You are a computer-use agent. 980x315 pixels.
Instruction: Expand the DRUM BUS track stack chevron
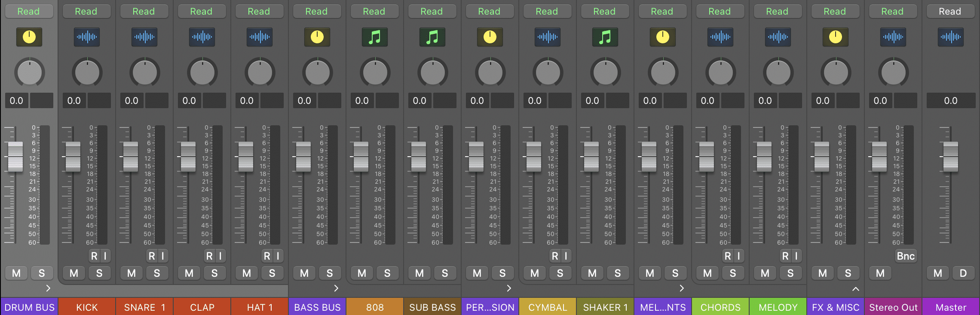48,288
